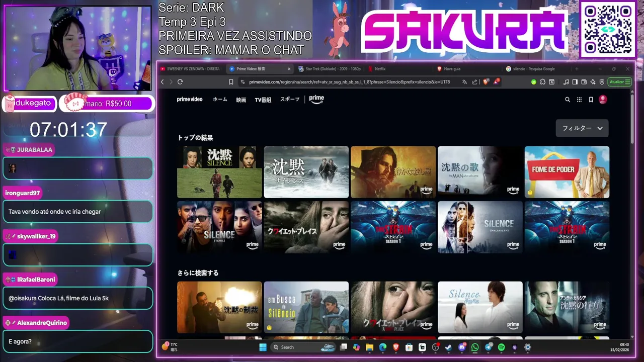Open the SILENCE (Malayalam) thumbnail
This screenshot has height=362, width=644.
click(x=480, y=227)
